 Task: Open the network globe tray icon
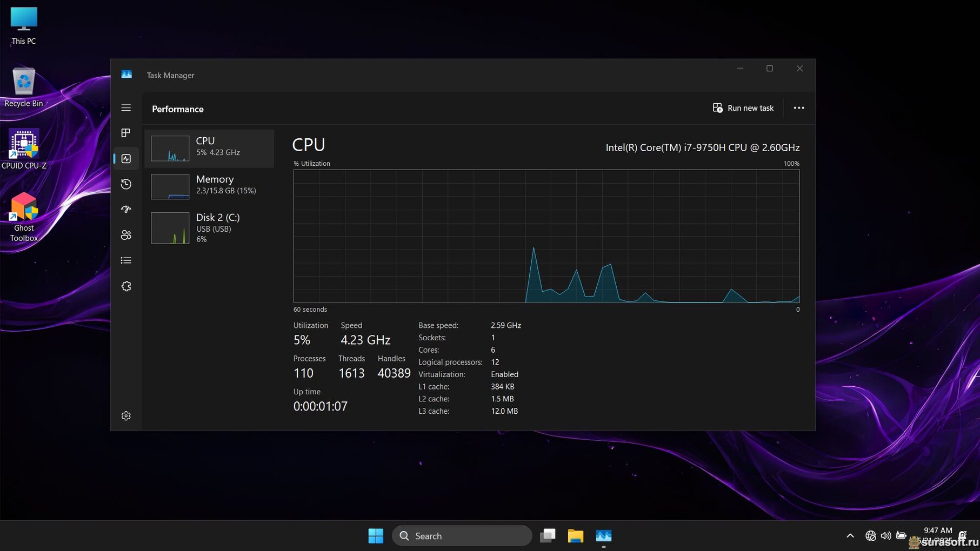870,536
